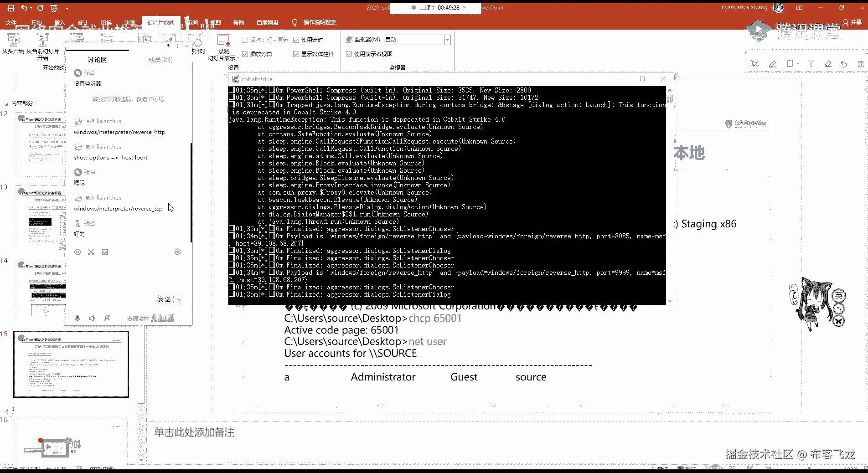Toggle the Play Narrations (播放旁白) checkbox

coord(245,54)
